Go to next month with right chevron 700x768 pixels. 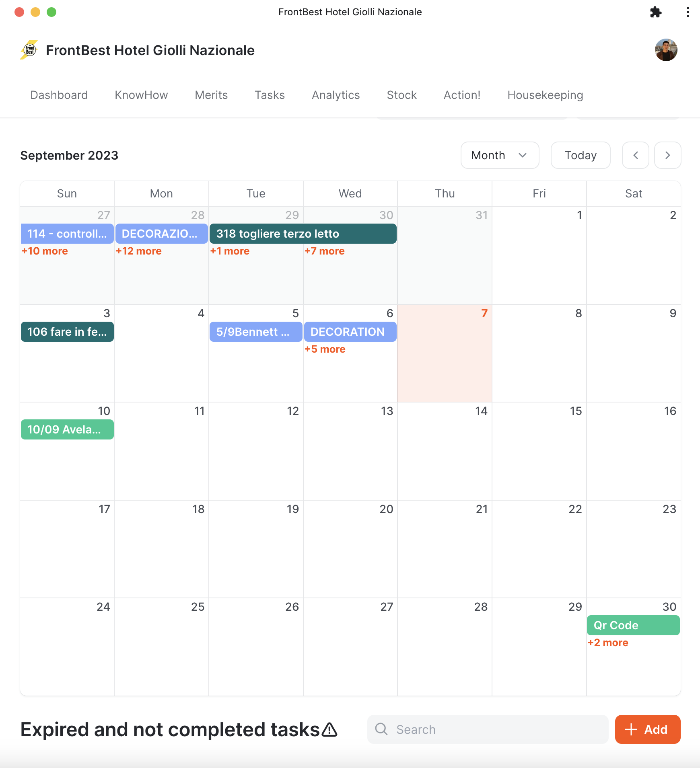tap(667, 155)
